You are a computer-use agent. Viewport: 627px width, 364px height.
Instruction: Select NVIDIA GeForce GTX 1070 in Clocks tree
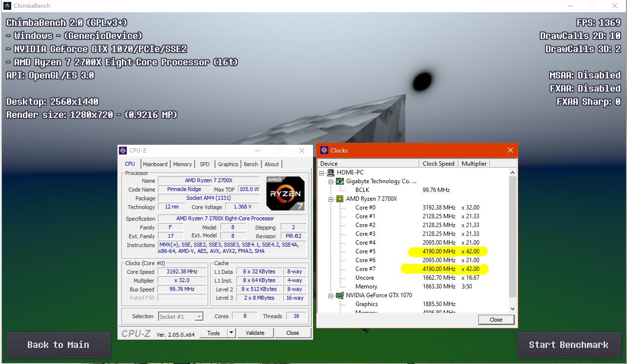(x=379, y=295)
